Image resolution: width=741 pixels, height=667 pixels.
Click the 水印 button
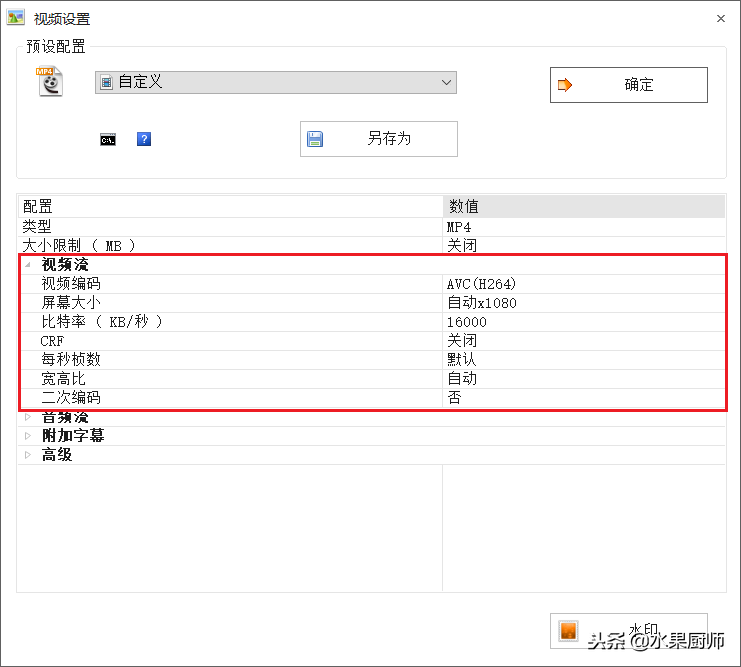tap(629, 631)
